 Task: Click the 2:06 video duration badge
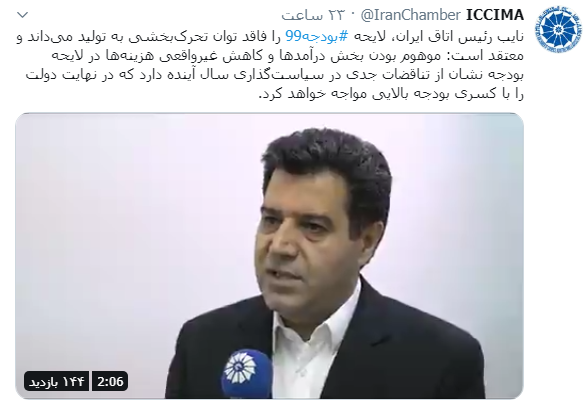pyautogui.click(x=110, y=381)
